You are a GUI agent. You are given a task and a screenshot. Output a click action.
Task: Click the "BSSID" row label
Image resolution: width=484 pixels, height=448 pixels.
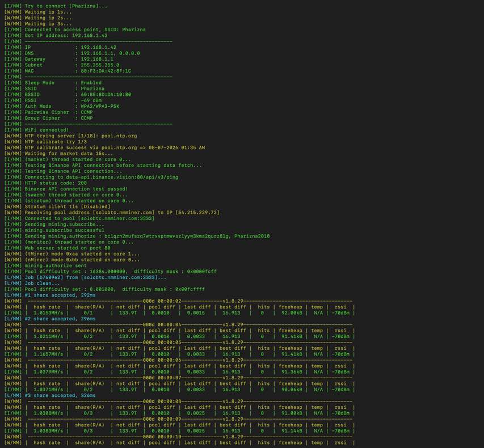(32, 95)
